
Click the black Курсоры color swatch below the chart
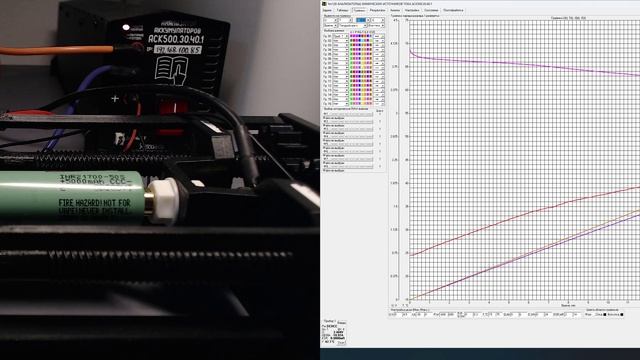click(x=622, y=314)
